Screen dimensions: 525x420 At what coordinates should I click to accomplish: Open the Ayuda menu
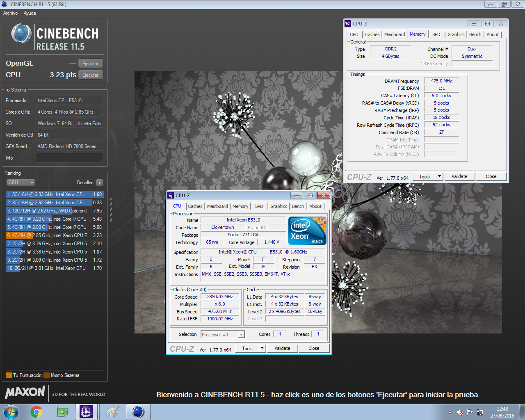30,13
